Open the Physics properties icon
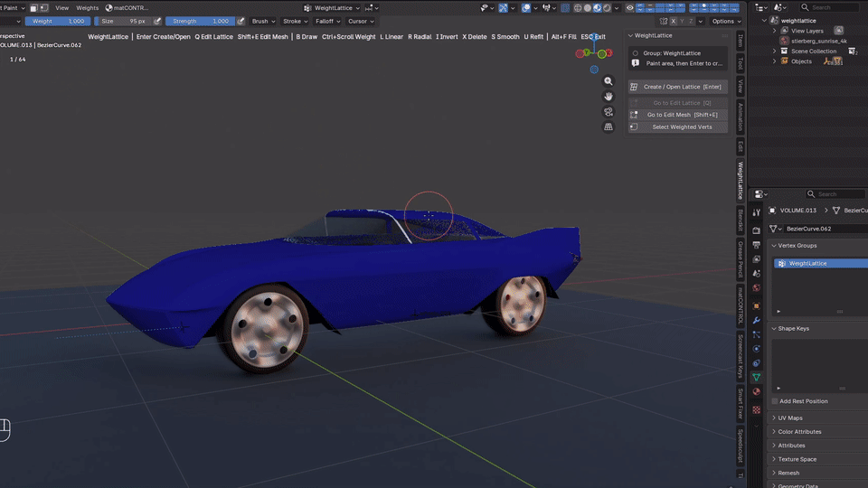The image size is (868, 488). tap(756, 349)
